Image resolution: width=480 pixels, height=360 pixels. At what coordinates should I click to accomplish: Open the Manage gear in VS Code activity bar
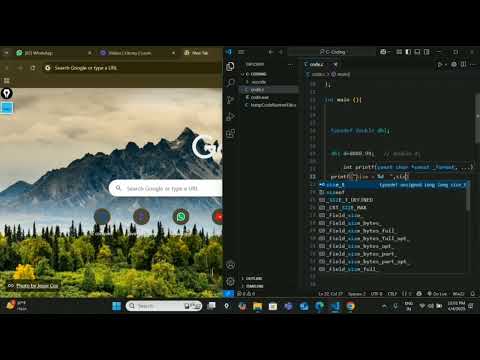pyautogui.click(x=230, y=281)
